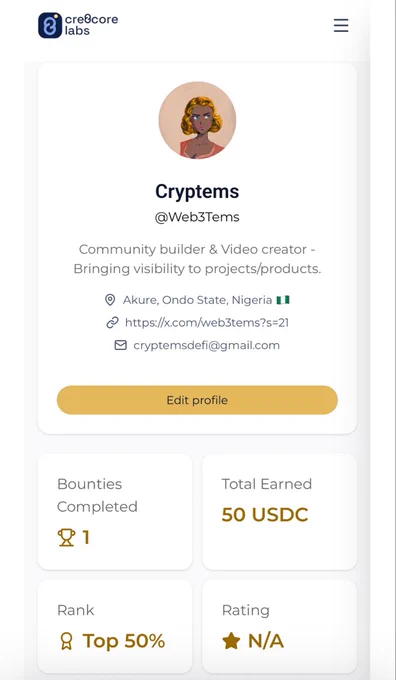Open the hamburger menu

pos(341,25)
